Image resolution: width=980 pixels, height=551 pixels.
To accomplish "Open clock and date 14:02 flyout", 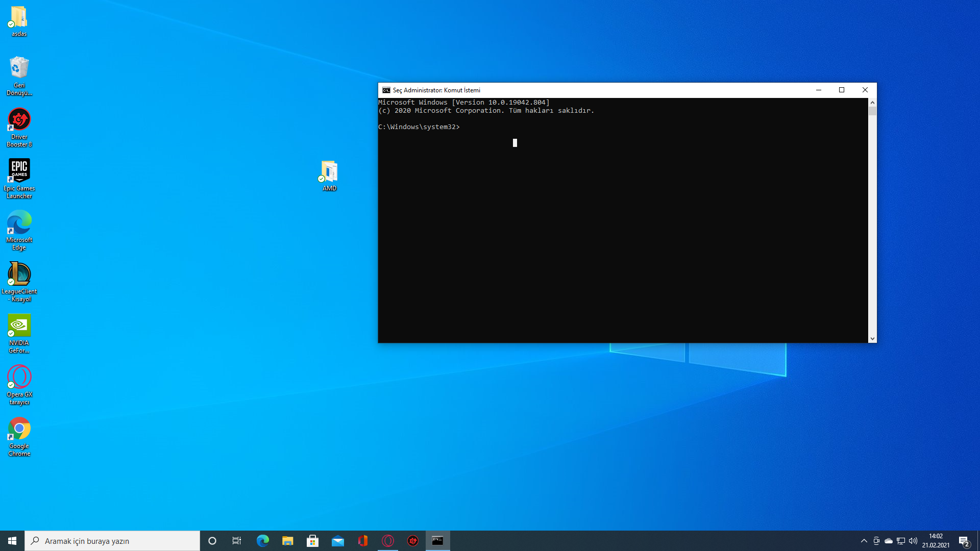I will pos(936,541).
